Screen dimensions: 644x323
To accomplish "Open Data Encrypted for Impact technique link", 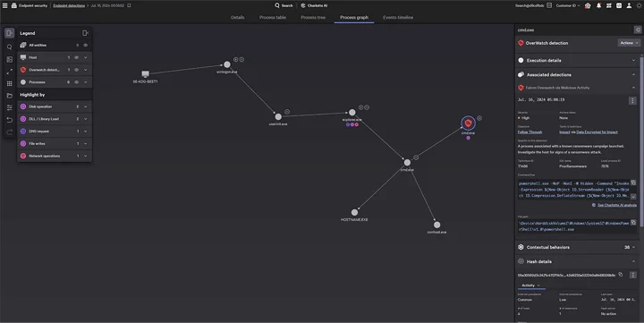I will coord(597,132).
